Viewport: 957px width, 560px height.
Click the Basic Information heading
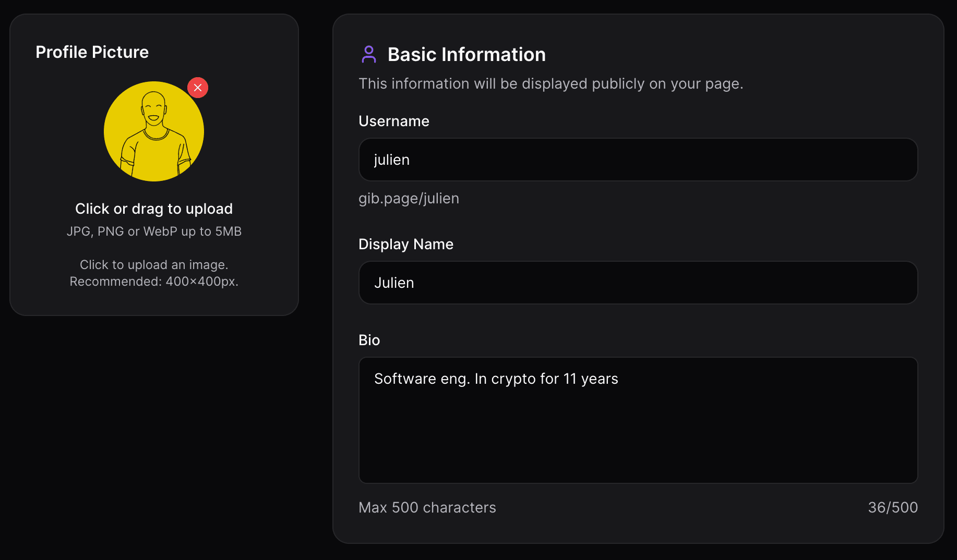click(x=466, y=54)
